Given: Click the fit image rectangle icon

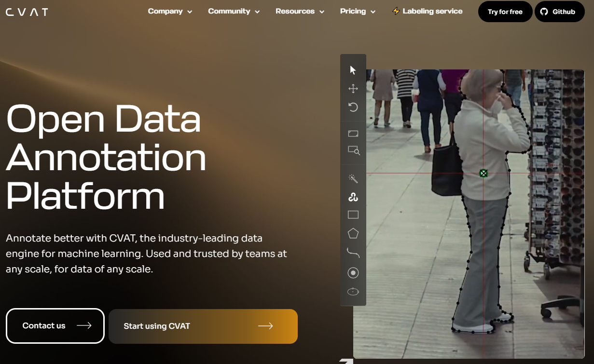Looking at the screenshot, I should [353, 134].
